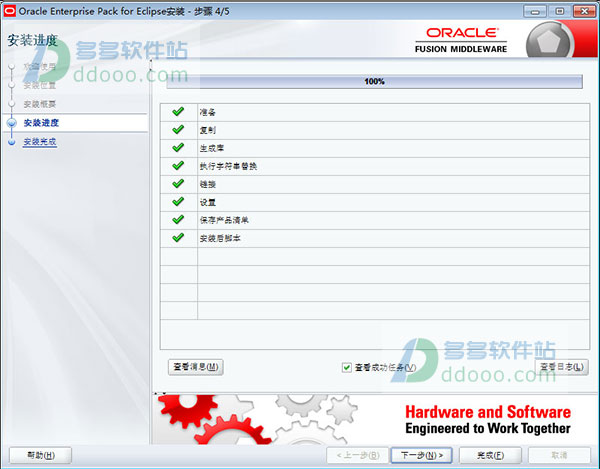
Task: Click the Oracle icon in the title bar
Action: (x=9, y=11)
